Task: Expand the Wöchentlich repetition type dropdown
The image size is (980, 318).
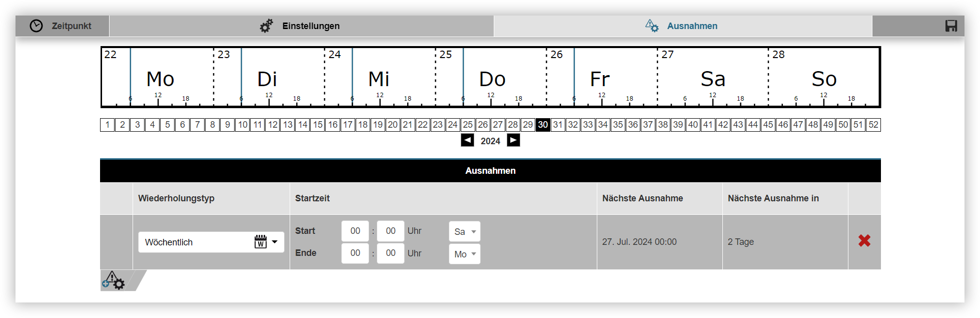Action: [x=275, y=242]
